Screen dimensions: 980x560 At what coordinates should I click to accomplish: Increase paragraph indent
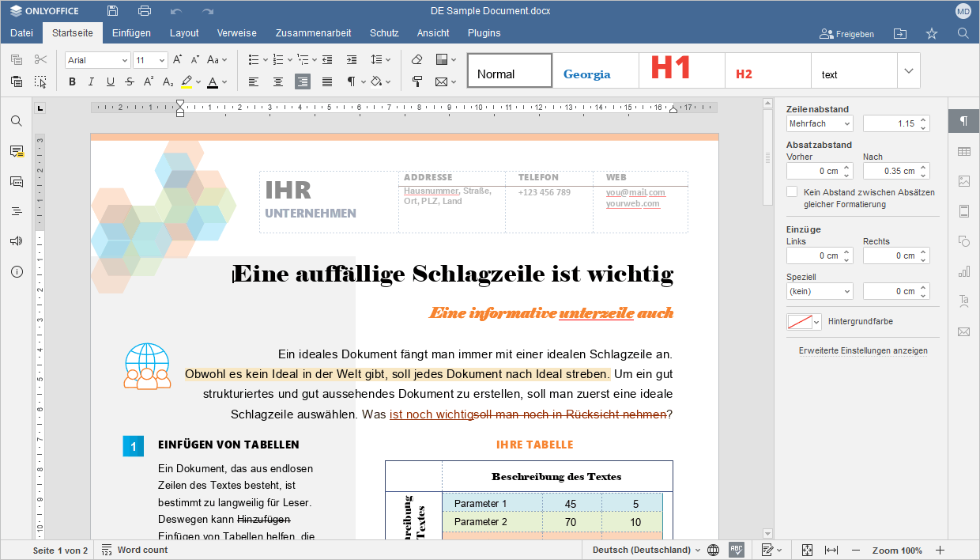[352, 59]
